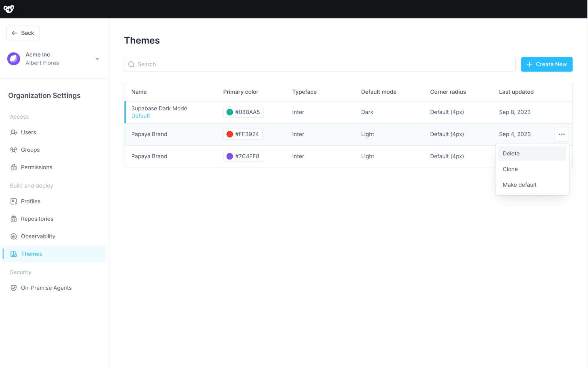The image size is (588, 368).
Task: Click the Groups icon in sidebar
Action: tap(14, 150)
